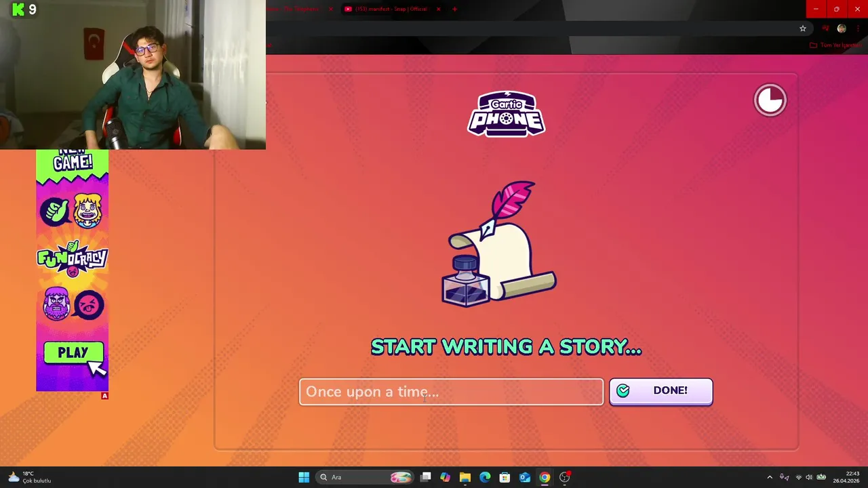
Task: Open the Chrome three-dot menu
Action: pyautogui.click(x=858, y=28)
